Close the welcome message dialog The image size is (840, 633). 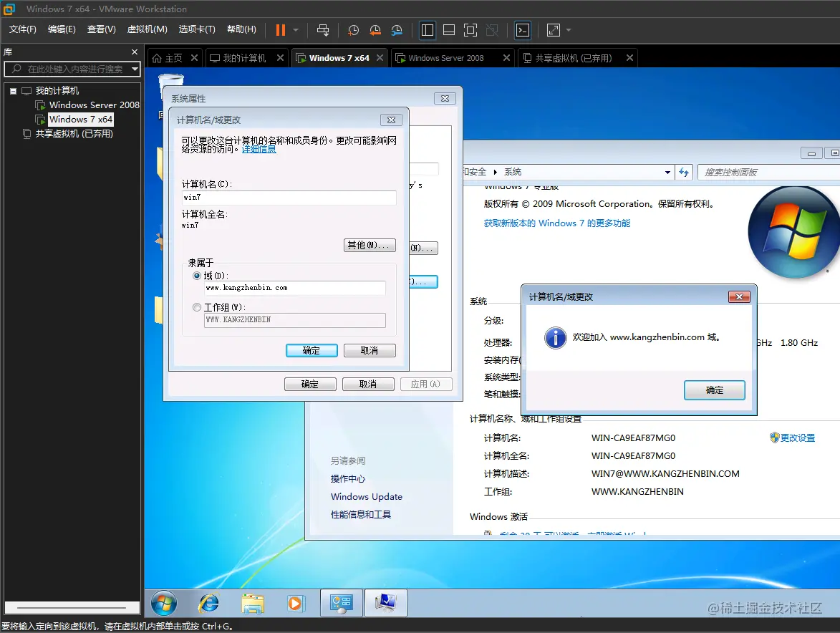739,296
